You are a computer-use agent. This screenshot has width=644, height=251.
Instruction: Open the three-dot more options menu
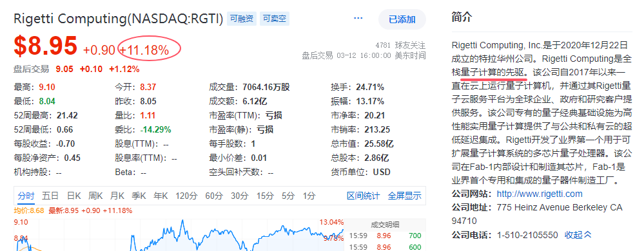click(x=358, y=19)
